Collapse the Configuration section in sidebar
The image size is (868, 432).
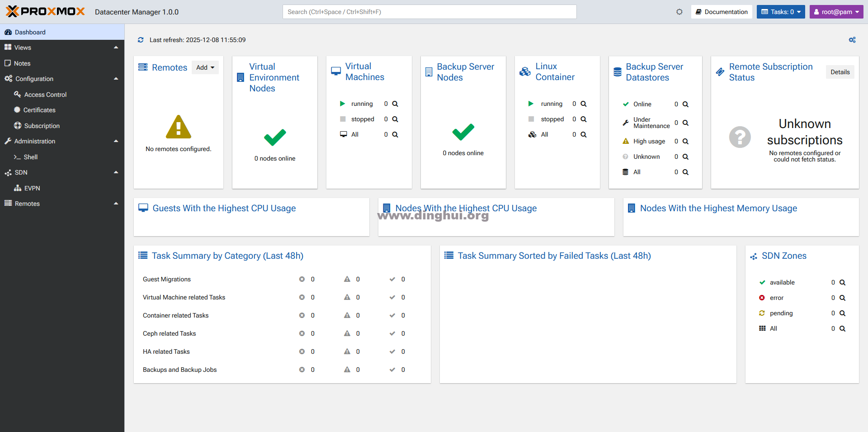pos(116,79)
